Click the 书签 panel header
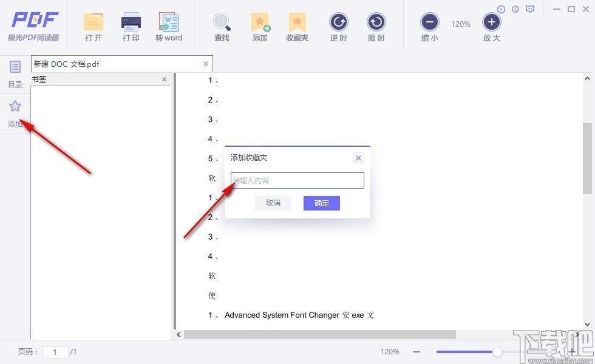This screenshot has height=364, width=595. pos(100,79)
